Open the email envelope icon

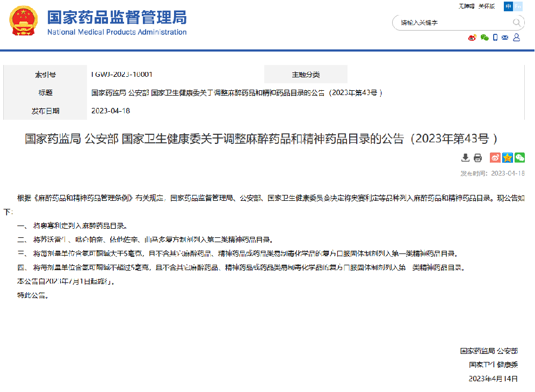[505, 38]
